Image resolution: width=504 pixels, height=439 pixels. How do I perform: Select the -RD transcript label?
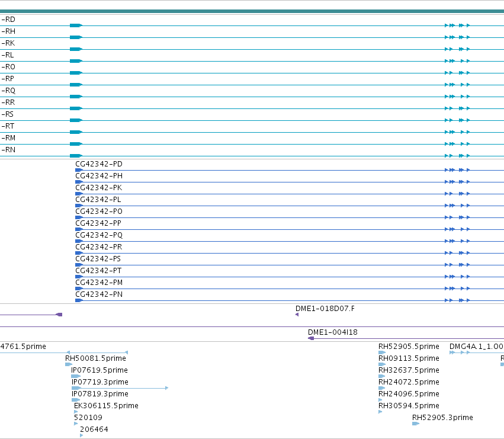[x=8, y=20]
